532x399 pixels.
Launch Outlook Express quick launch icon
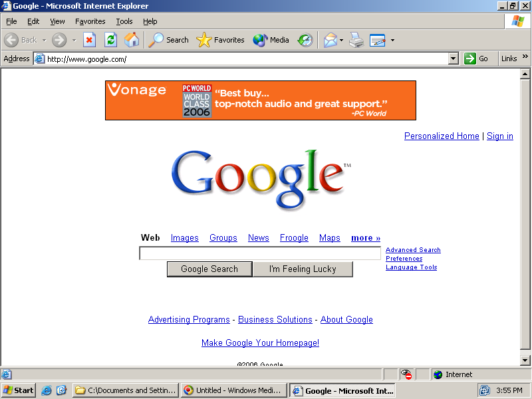61,390
